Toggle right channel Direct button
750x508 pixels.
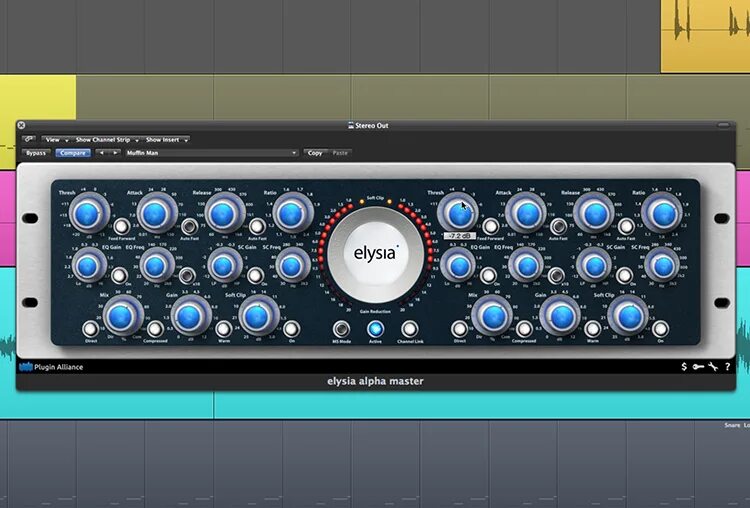click(x=459, y=329)
